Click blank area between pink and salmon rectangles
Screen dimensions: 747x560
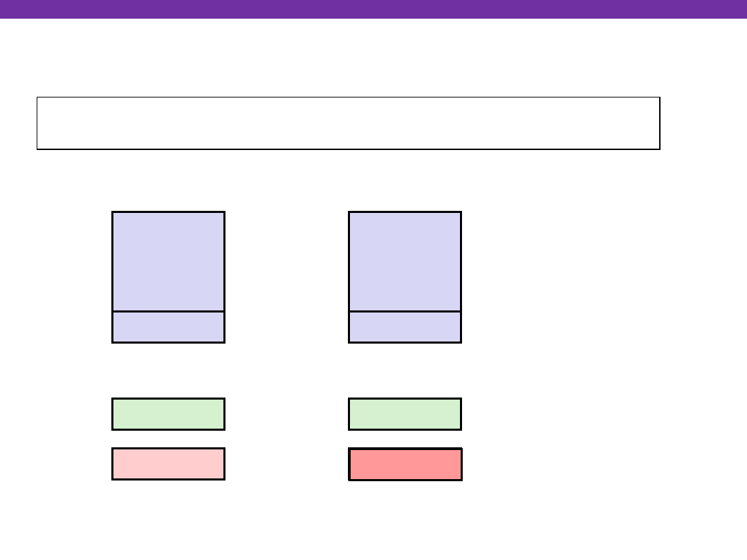(x=286, y=464)
